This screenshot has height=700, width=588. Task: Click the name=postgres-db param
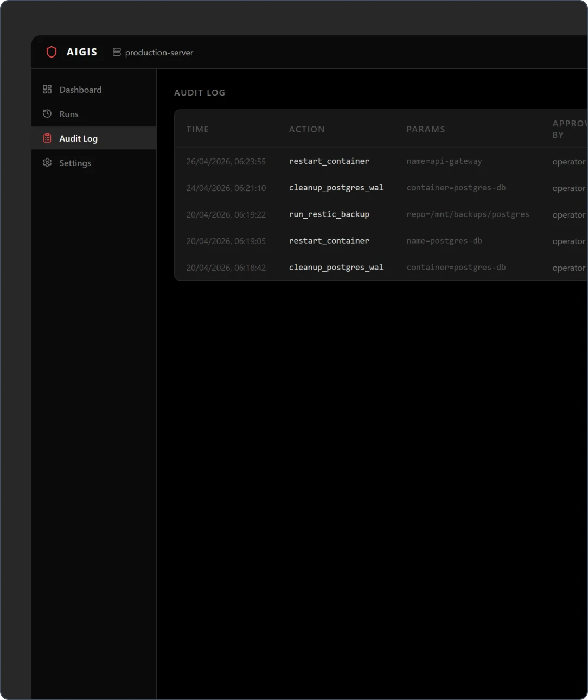coord(444,241)
